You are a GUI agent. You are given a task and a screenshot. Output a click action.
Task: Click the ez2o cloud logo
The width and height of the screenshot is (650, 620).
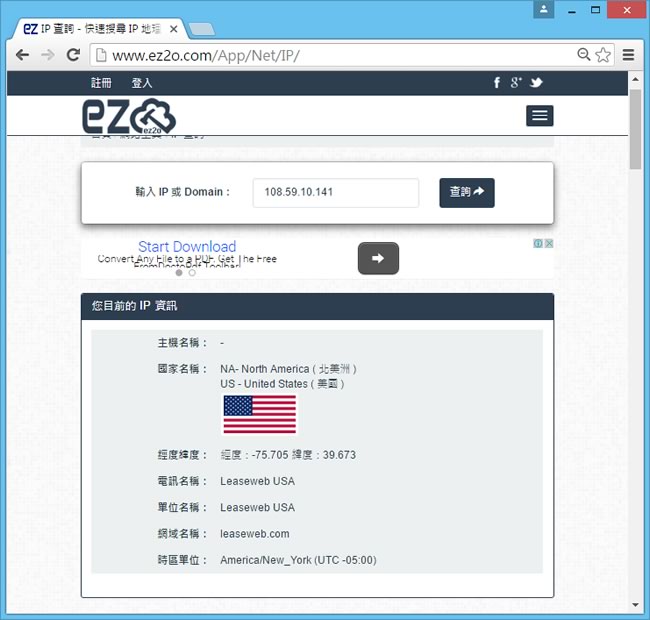pyautogui.click(x=129, y=116)
